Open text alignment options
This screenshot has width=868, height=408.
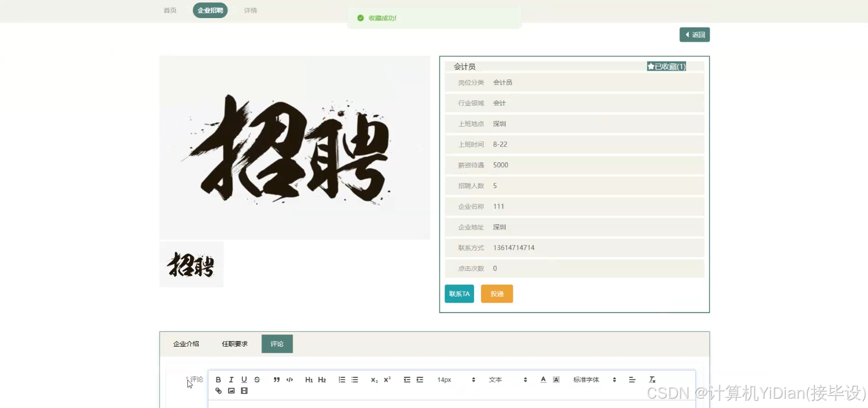click(632, 379)
